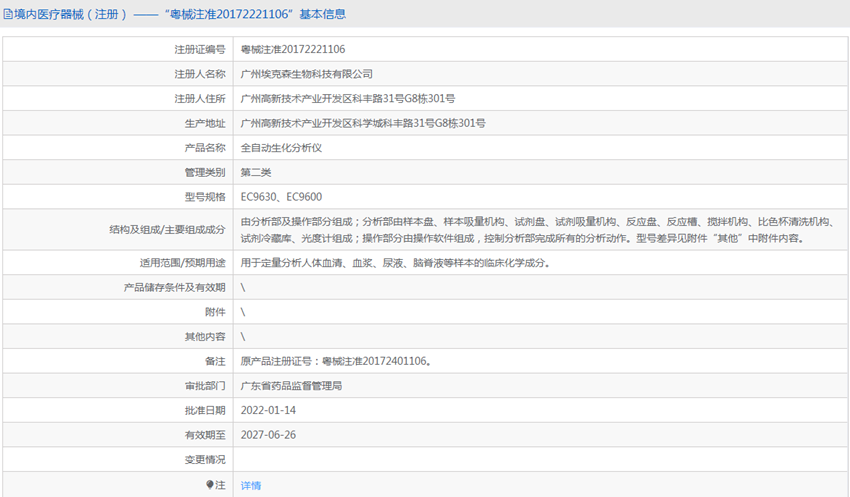Click structure description starting 由分析部及操作部分组成
Screen dimensions: 850x497
click(539, 230)
